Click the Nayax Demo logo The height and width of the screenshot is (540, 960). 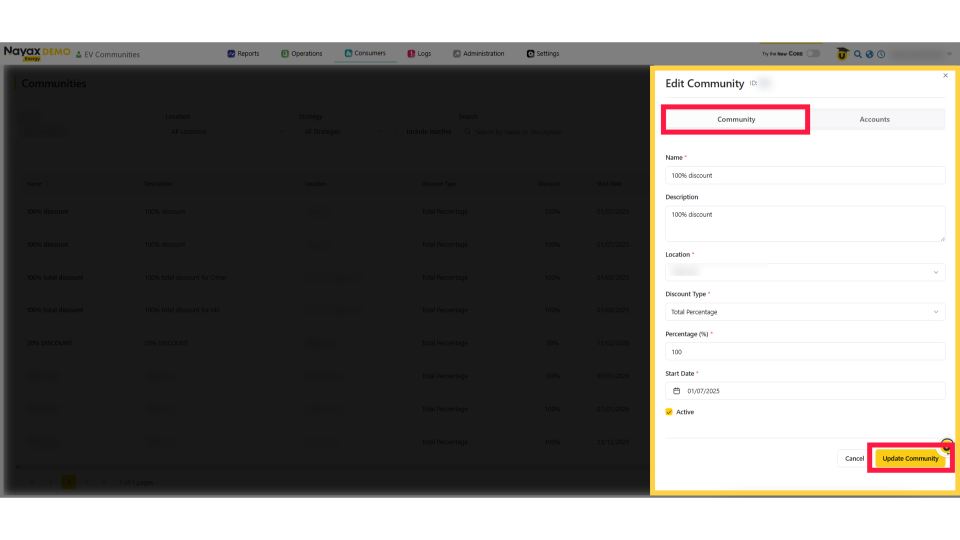tap(36, 53)
